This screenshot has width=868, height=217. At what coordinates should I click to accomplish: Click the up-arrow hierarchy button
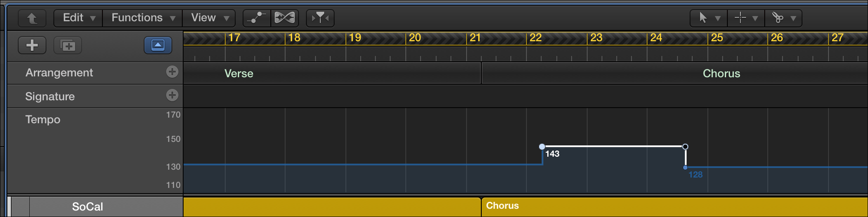32,18
